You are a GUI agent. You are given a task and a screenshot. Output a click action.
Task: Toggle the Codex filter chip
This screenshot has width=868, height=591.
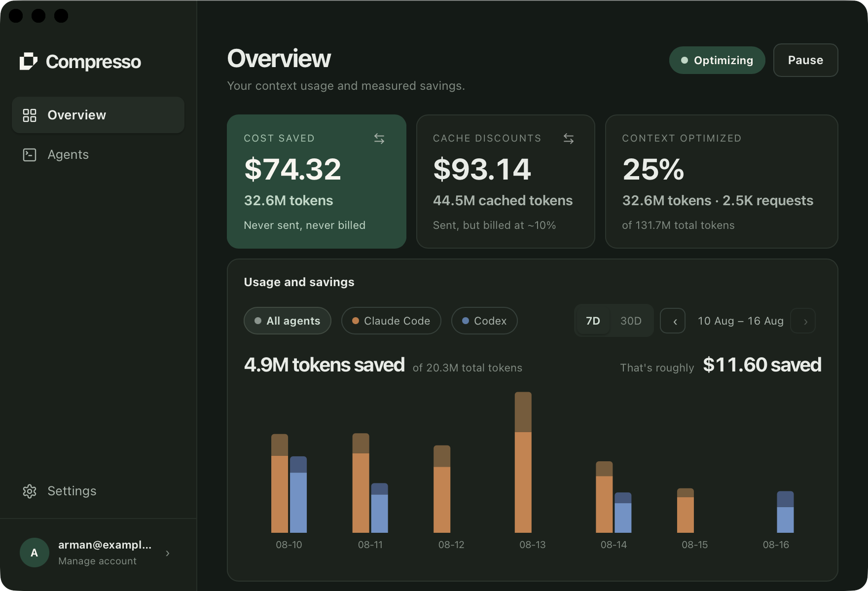pos(484,321)
